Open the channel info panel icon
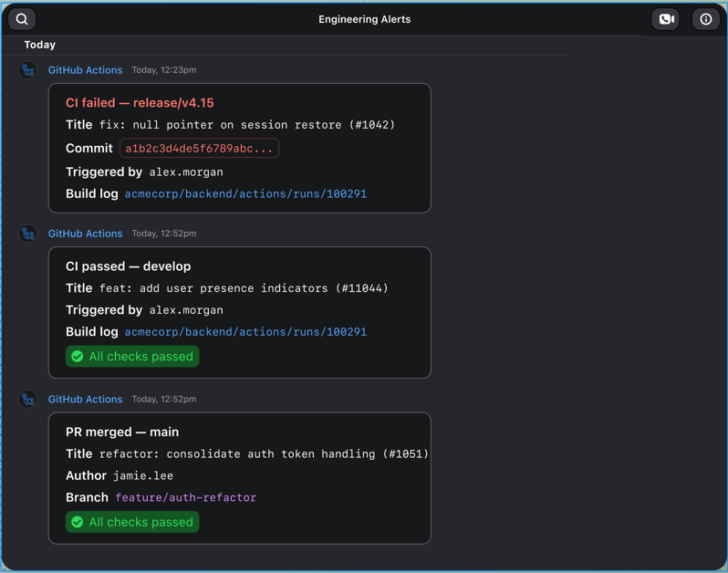 pyautogui.click(x=706, y=19)
